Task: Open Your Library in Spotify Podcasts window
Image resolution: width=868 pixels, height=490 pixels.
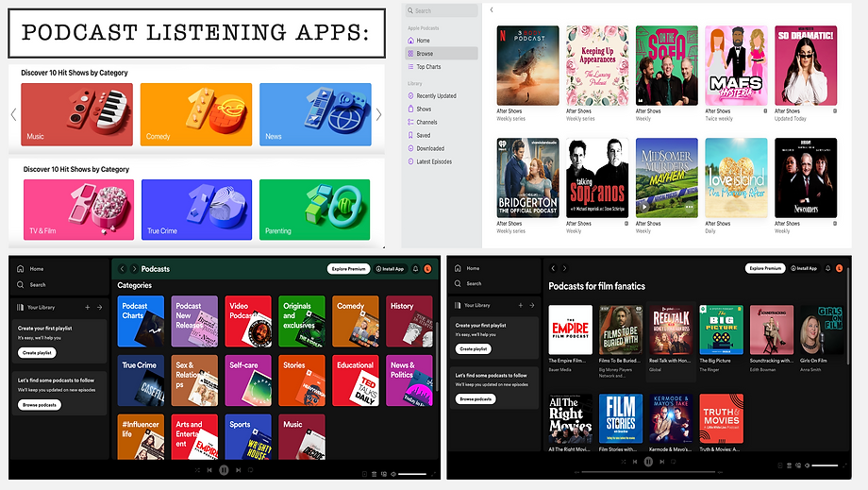Action: pos(36,307)
